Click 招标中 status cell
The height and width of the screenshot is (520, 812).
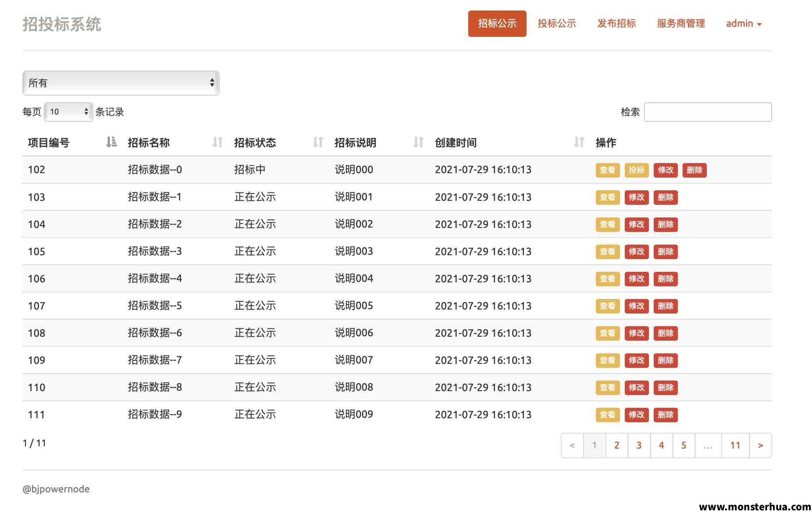250,170
